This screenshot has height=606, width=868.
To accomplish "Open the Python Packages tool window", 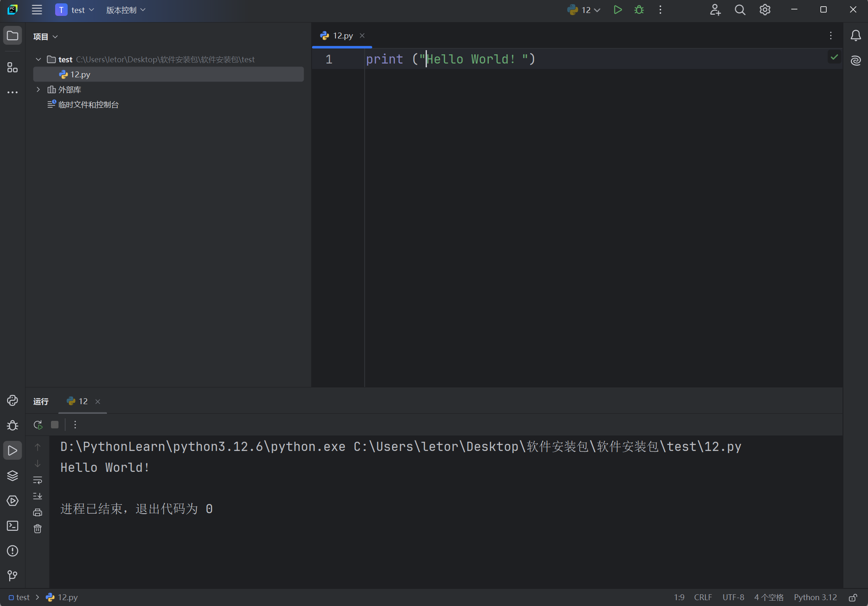I will tap(12, 476).
